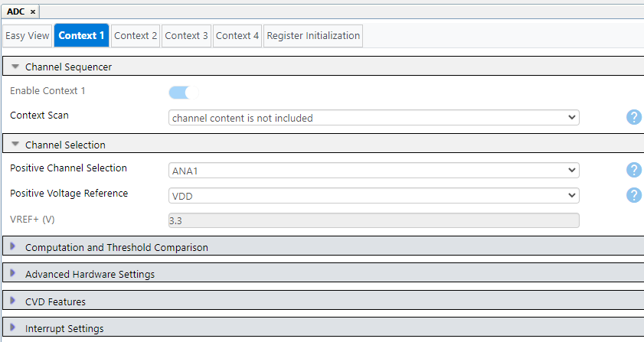Collapse the Channel Sequencer section
This screenshot has width=644, height=342.
pos(15,67)
